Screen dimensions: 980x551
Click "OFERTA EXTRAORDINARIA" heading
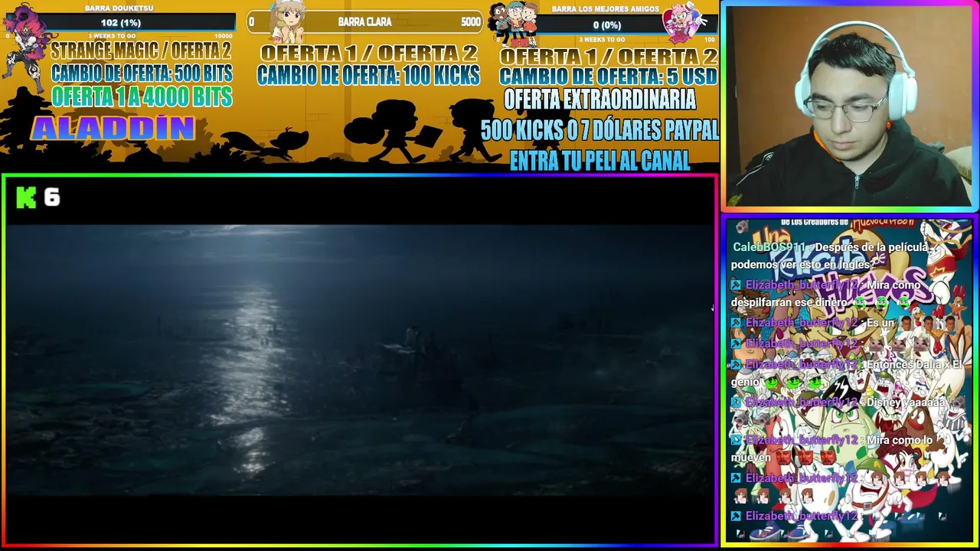click(599, 99)
